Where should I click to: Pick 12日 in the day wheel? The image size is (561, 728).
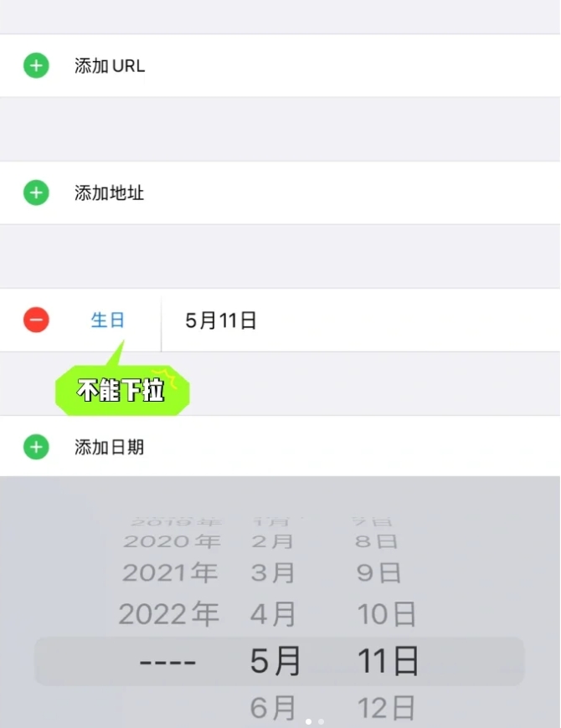[x=387, y=709]
